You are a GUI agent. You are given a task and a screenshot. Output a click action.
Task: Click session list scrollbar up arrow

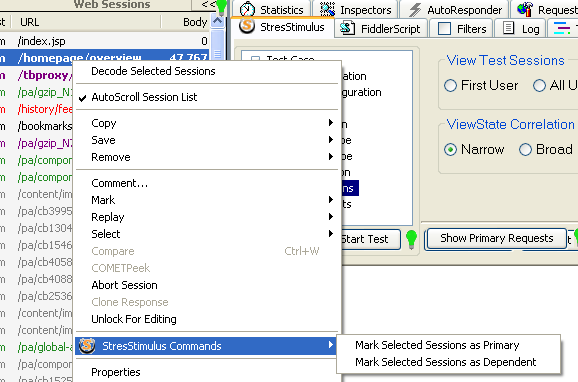(x=218, y=21)
